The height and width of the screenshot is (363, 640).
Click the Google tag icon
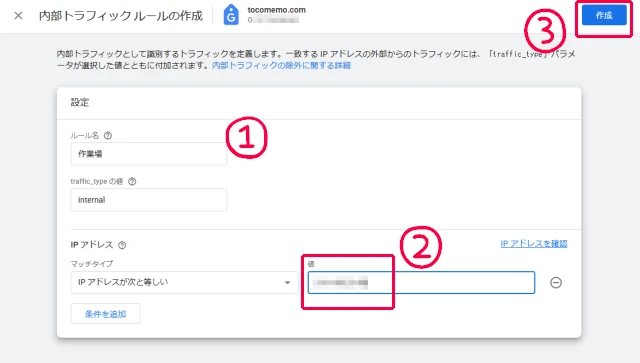click(x=231, y=15)
